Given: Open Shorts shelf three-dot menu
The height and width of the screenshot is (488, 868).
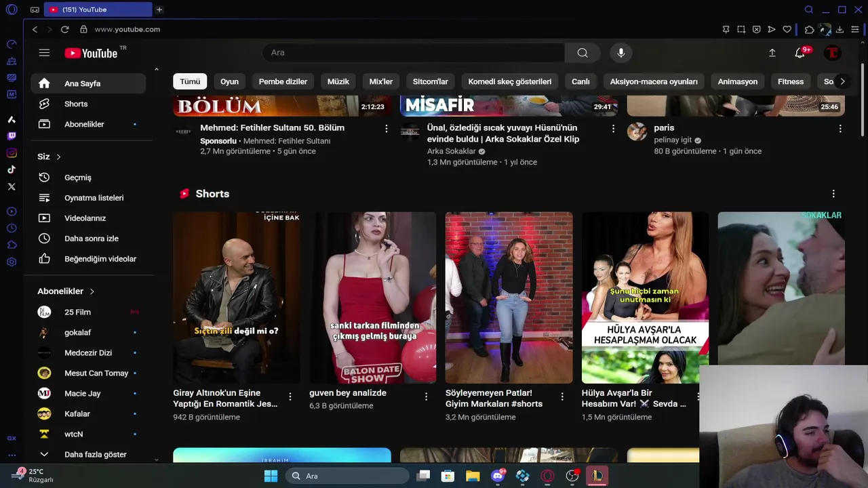Looking at the screenshot, I should pyautogui.click(x=833, y=194).
